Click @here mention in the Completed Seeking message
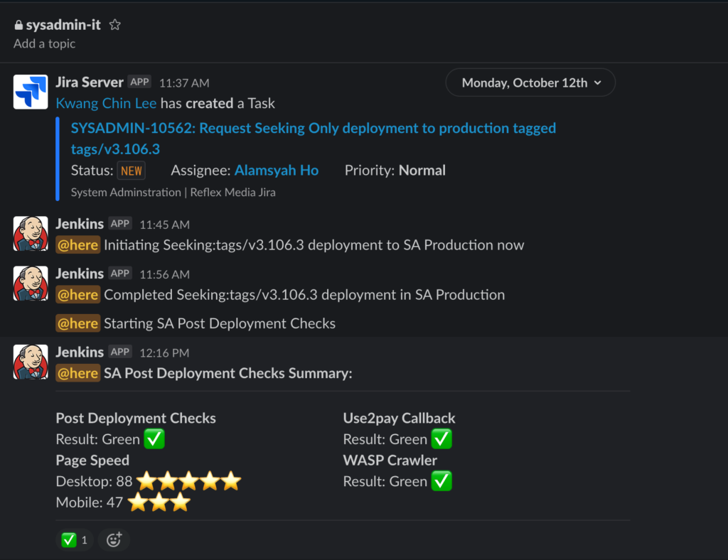 click(78, 295)
